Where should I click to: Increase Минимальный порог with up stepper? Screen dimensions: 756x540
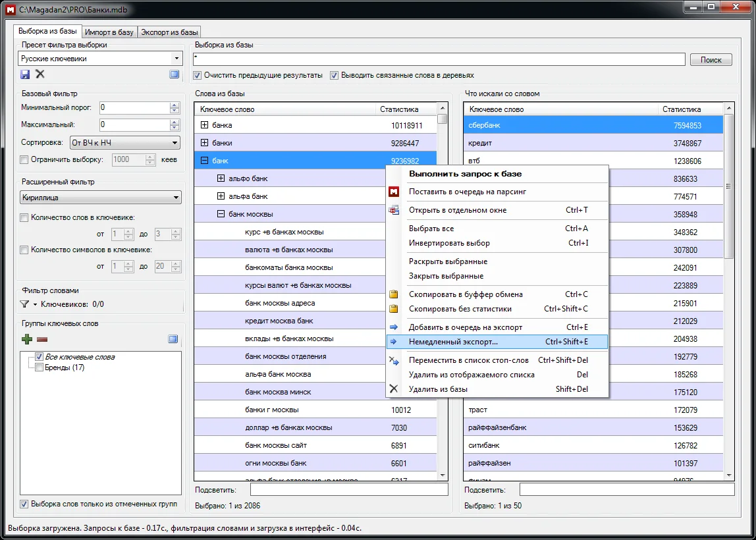click(x=175, y=105)
